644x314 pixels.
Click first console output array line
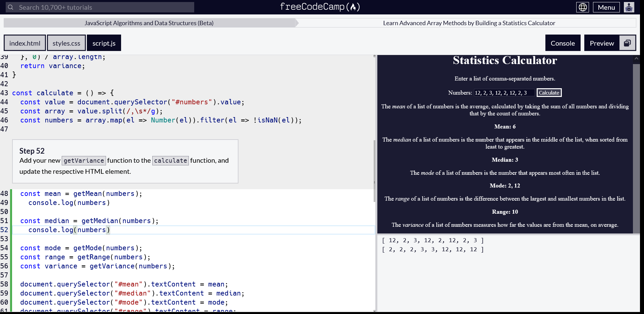coord(433,240)
